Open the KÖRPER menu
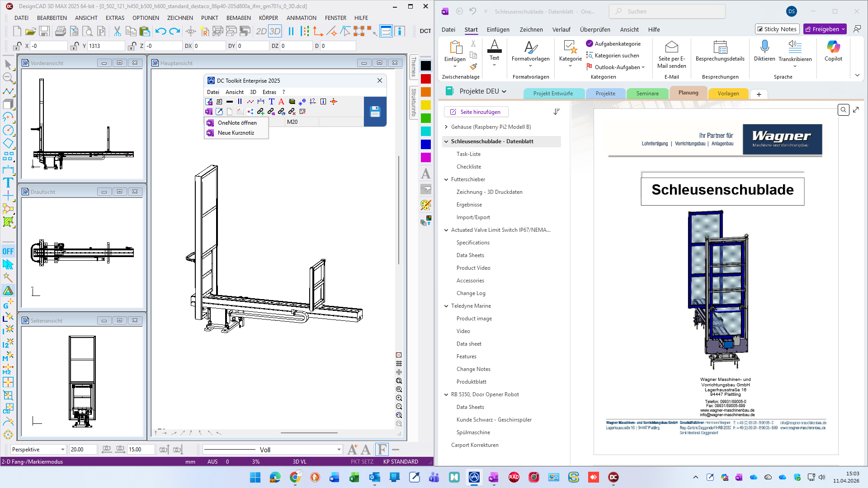868x488 pixels. pos(268,18)
